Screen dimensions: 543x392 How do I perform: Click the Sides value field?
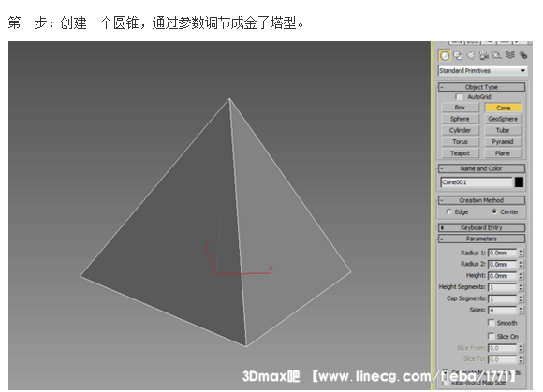pyautogui.click(x=503, y=310)
